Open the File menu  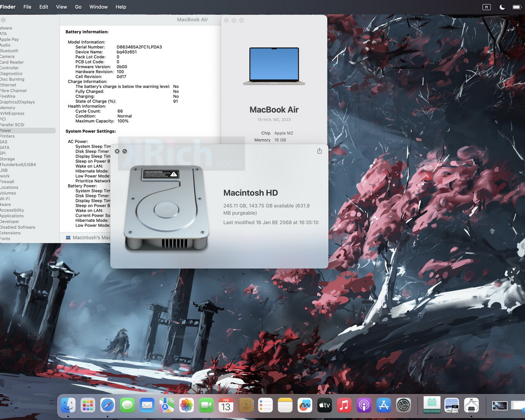pos(27,7)
